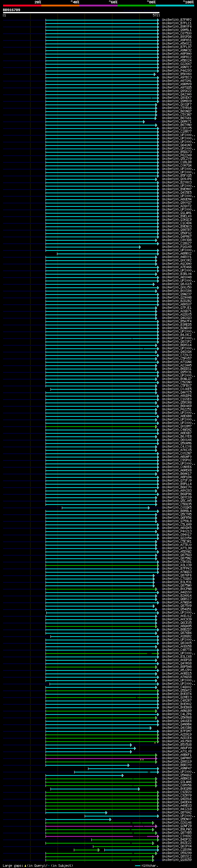Select the UniRef100_C5GSN0 label

[176, 382]
